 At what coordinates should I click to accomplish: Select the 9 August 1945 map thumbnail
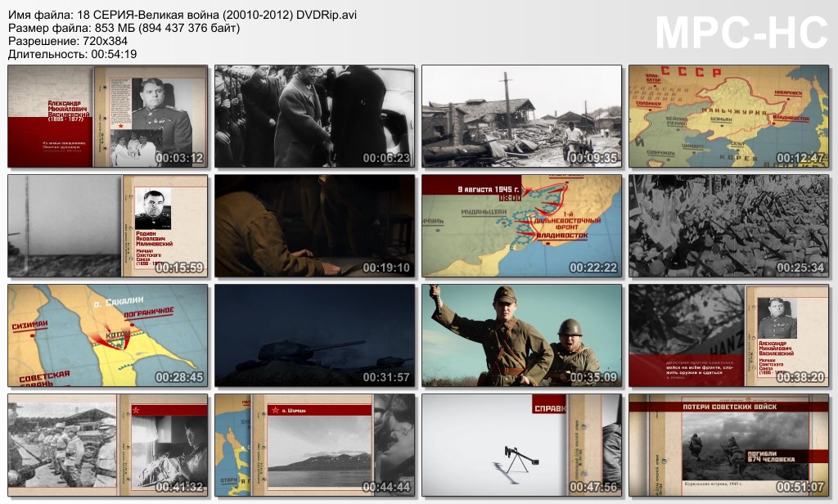(x=521, y=226)
